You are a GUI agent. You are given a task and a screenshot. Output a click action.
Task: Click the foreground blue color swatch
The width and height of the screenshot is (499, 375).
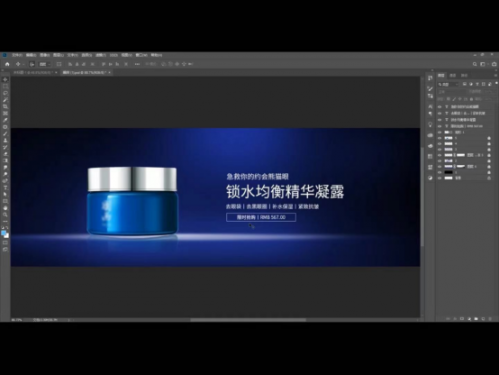coord(4,233)
